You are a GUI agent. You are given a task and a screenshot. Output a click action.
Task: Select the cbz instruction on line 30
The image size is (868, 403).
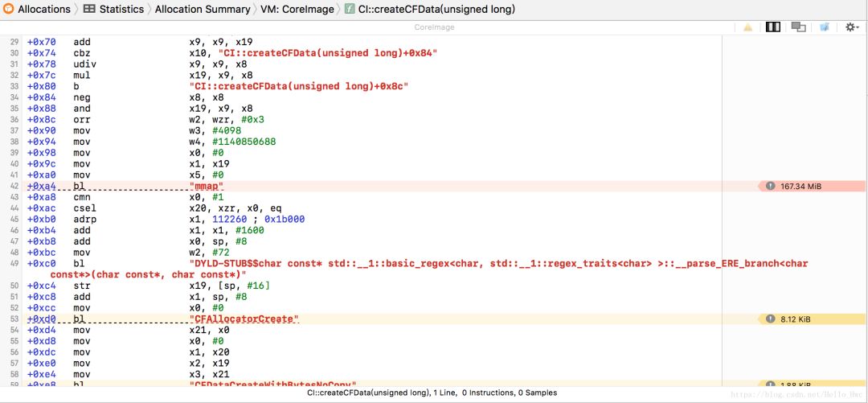point(82,53)
